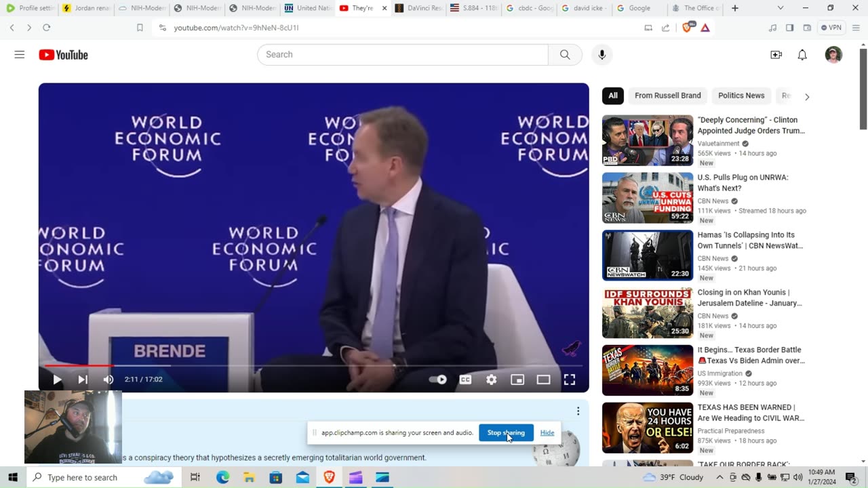Viewport: 868px width, 488px height.
Task: Click the Valuetainment channel name
Action: pyautogui.click(x=719, y=144)
